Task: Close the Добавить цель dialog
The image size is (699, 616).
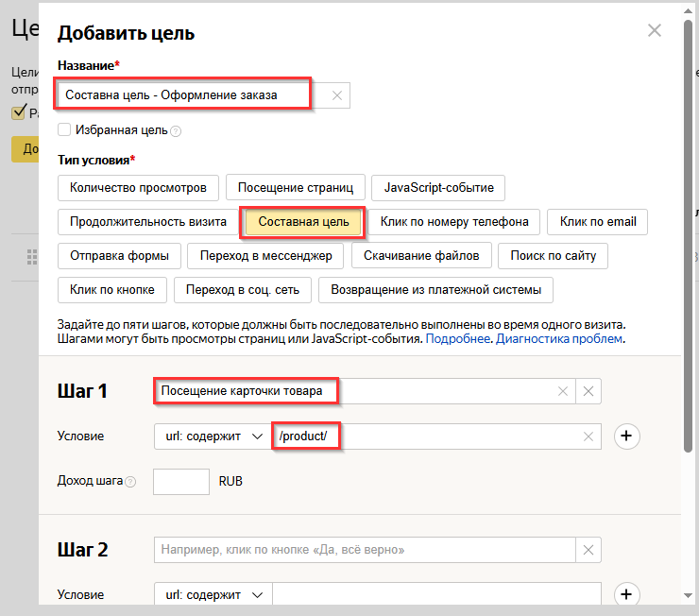Action: point(655,30)
